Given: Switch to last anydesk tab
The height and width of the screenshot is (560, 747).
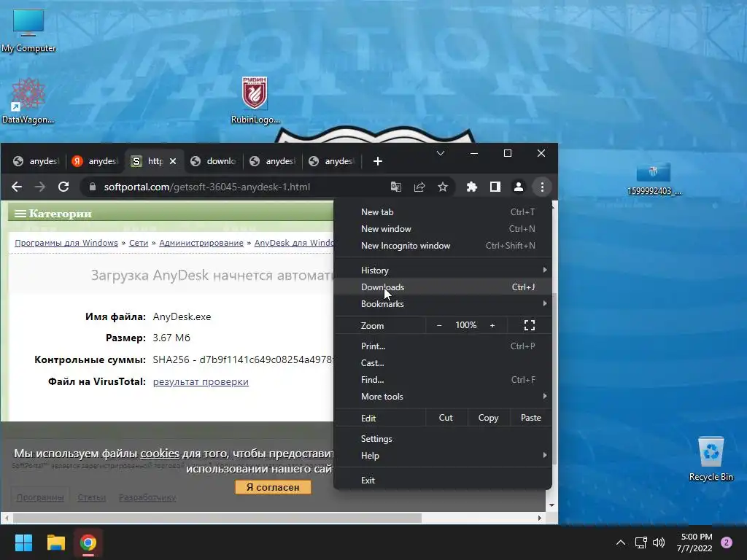Looking at the screenshot, I should coord(330,161).
